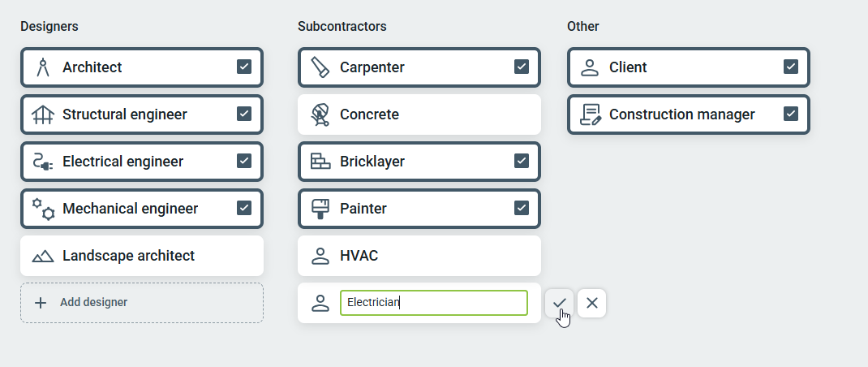Cancel adding the new subcontractor

click(592, 303)
